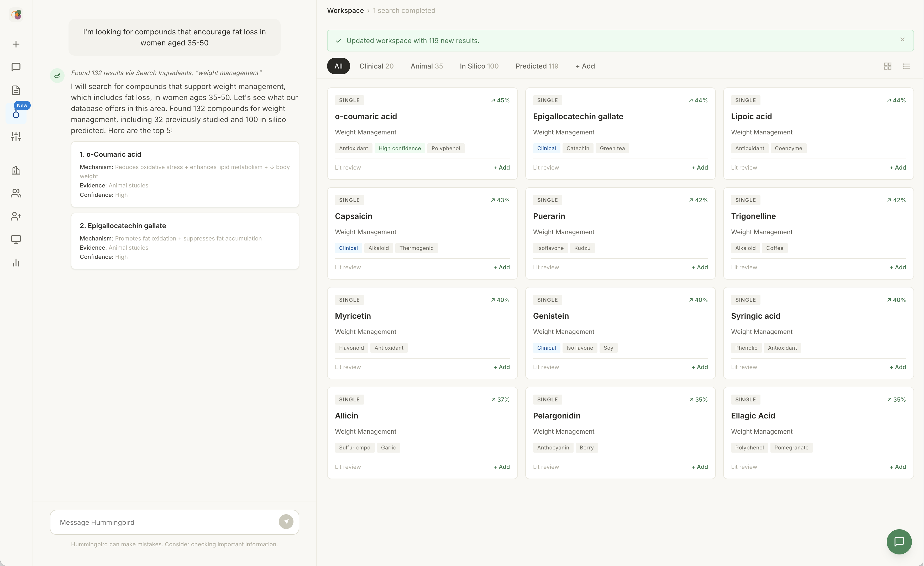Switch to the Clinical 20 tab
This screenshot has height=566, width=924.
(376, 66)
